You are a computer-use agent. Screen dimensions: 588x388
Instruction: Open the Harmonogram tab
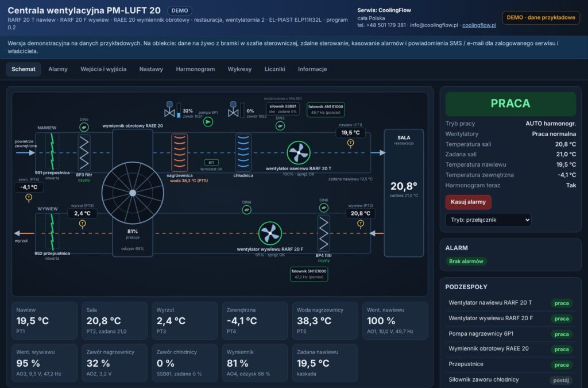click(x=195, y=69)
